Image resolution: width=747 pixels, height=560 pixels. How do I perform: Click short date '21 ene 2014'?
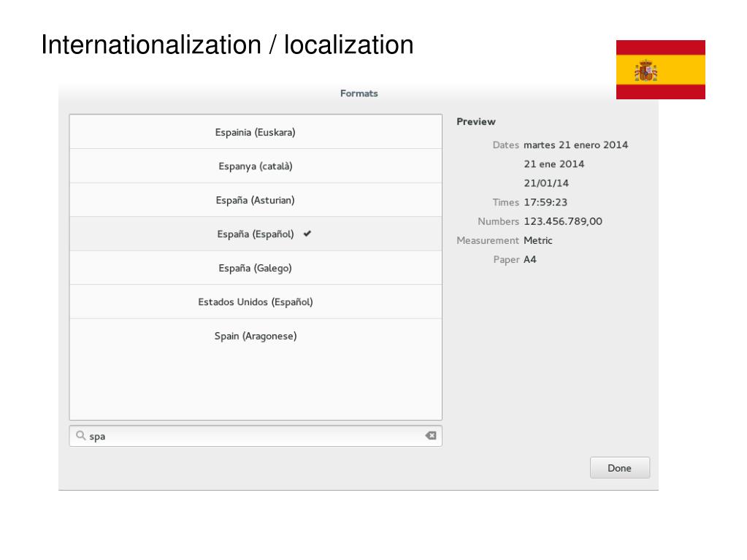click(x=554, y=164)
